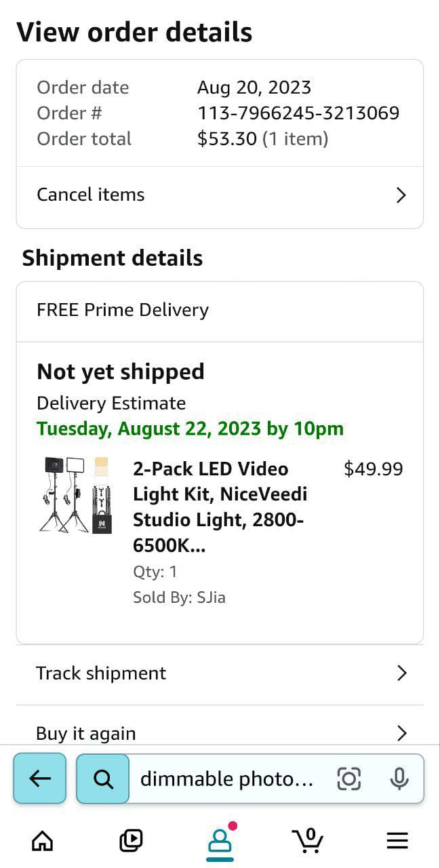Screen dimensions: 440x868
Task: Open the Track shipment chevron
Action: click(401, 673)
